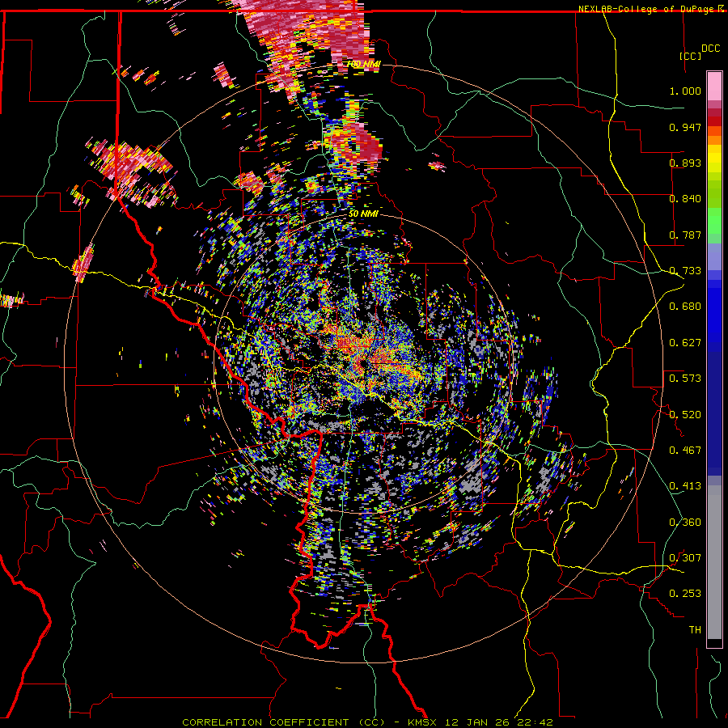Image resolution: width=728 pixels, height=728 pixels.
Task: Click the 0.680 scale value
Action: (685, 307)
